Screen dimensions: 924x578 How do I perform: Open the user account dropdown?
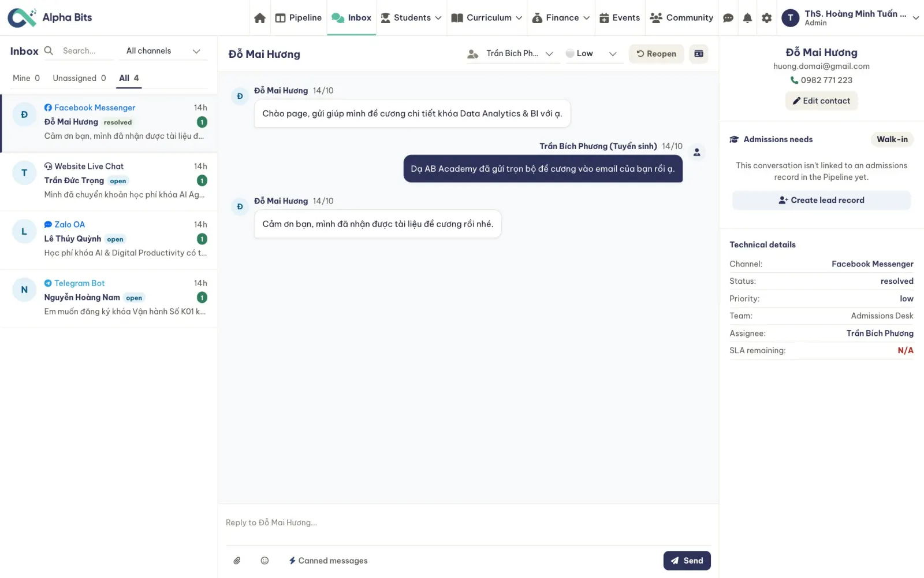point(850,18)
